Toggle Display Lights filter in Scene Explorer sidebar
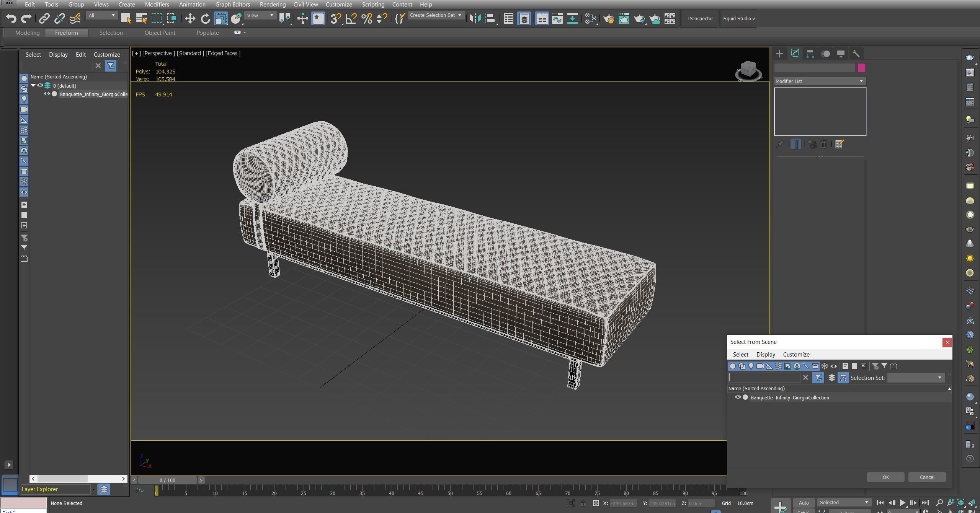The width and height of the screenshot is (980, 513). click(x=24, y=99)
